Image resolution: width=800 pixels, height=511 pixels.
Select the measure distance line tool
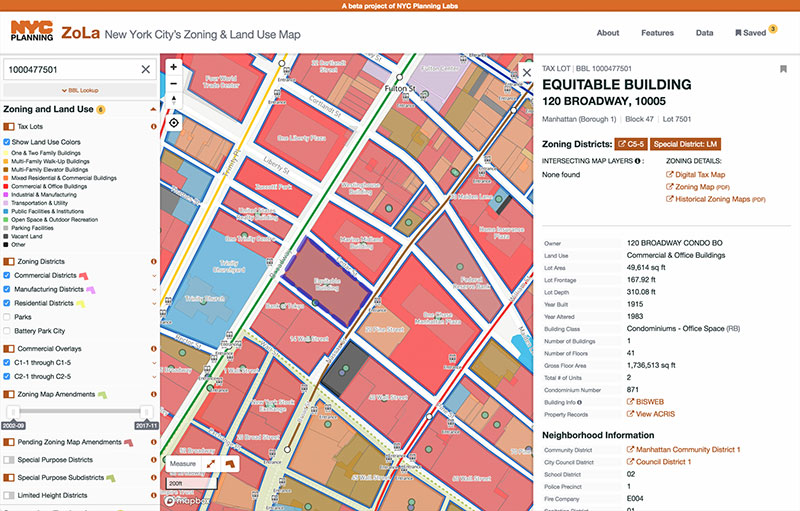211,464
